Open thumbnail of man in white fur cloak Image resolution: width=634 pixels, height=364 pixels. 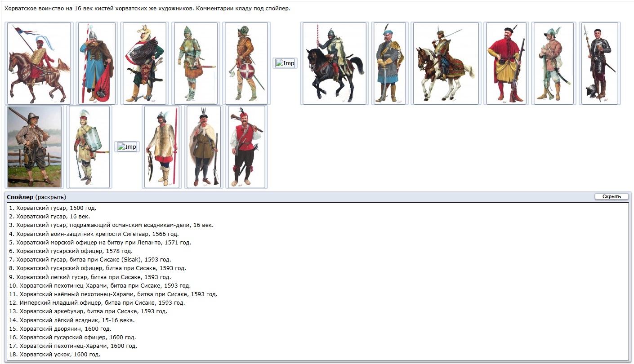click(204, 146)
